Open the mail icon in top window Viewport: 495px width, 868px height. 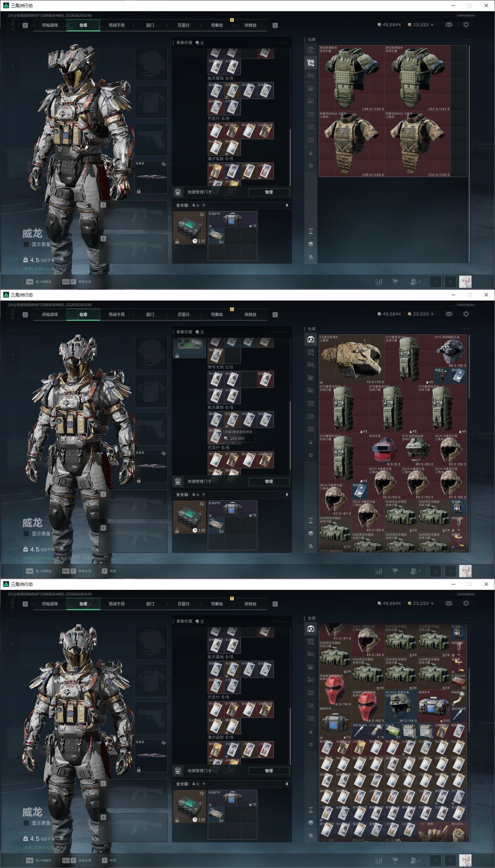(x=449, y=25)
